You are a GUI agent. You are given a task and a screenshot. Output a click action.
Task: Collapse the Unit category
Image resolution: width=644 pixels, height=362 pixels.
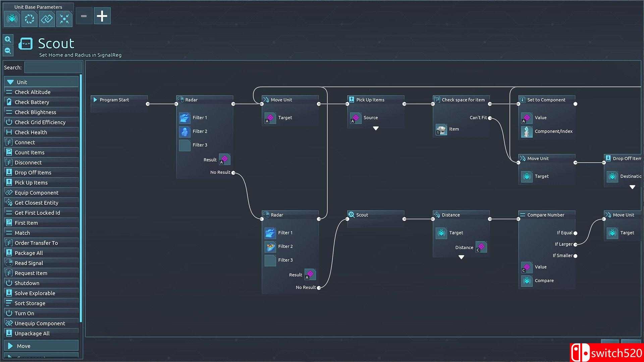click(x=41, y=82)
